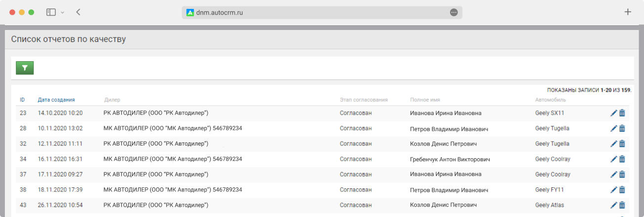Edit report 37 with pencil icon
This screenshot has width=644, height=217.
(x=613, y=174)
